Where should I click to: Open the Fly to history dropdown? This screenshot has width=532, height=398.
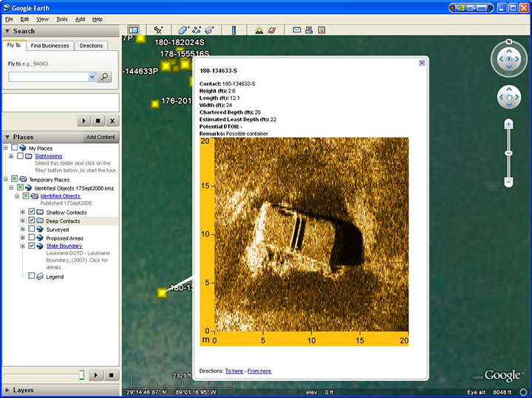click(92, 77)
